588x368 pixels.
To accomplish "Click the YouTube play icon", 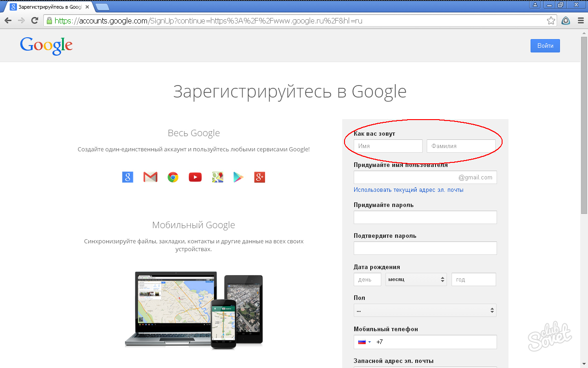I will [195, 177].
